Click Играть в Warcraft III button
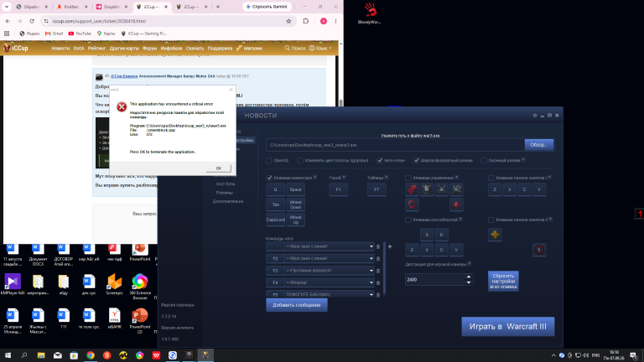The width and height of the screenshot is (644, 362). click(x=507, y=327)
